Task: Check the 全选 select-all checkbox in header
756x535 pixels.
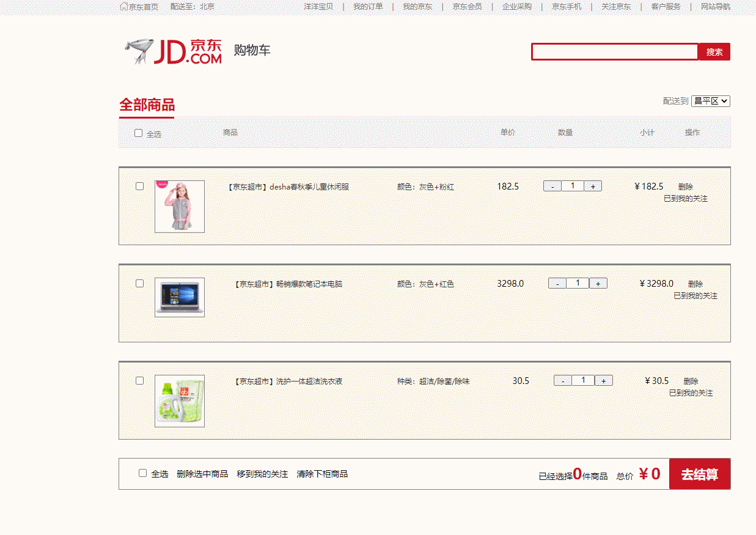Action: click(x=138, y=132)
